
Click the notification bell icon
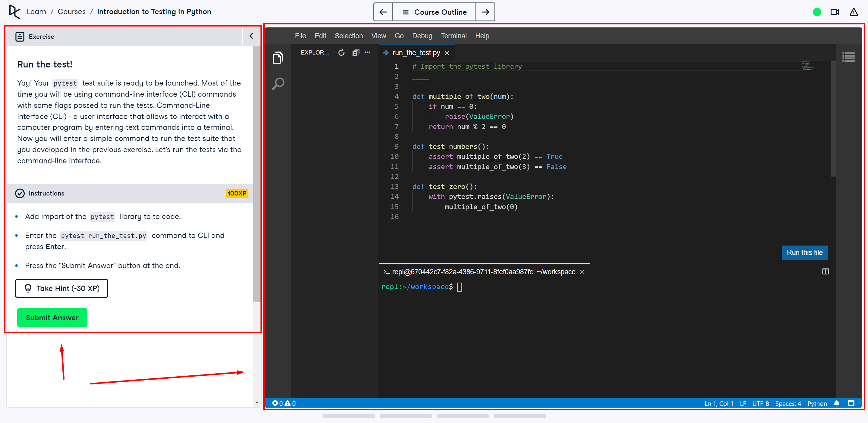pyautogui.click(x=836, y=403)
